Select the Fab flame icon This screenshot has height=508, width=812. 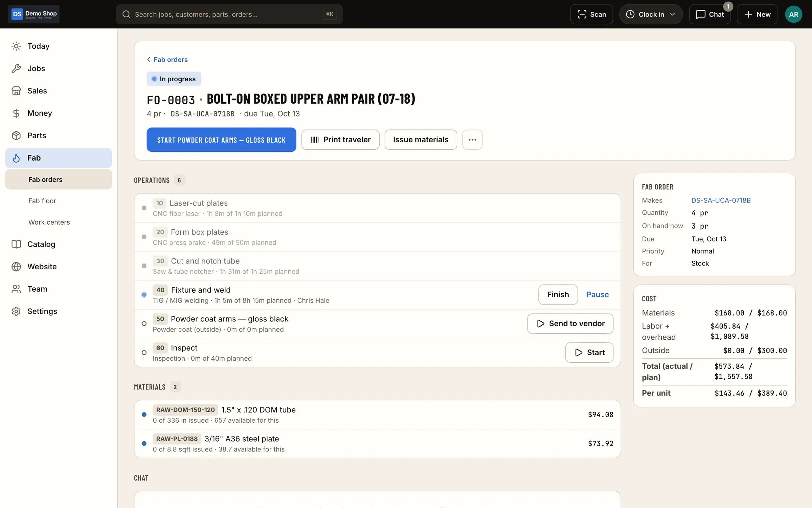pyautogui.click(x=16, y=158)
